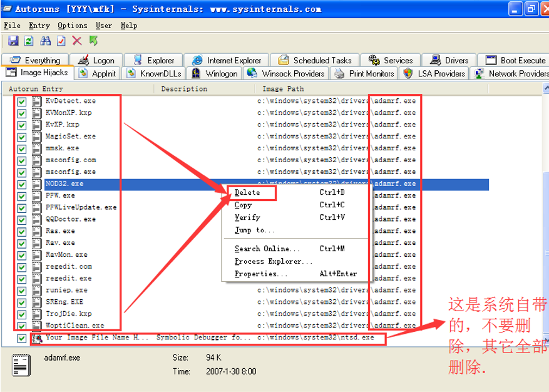Select Properties... in the context menu
This screenshot has width=549, height=392.
click(261, 274)
